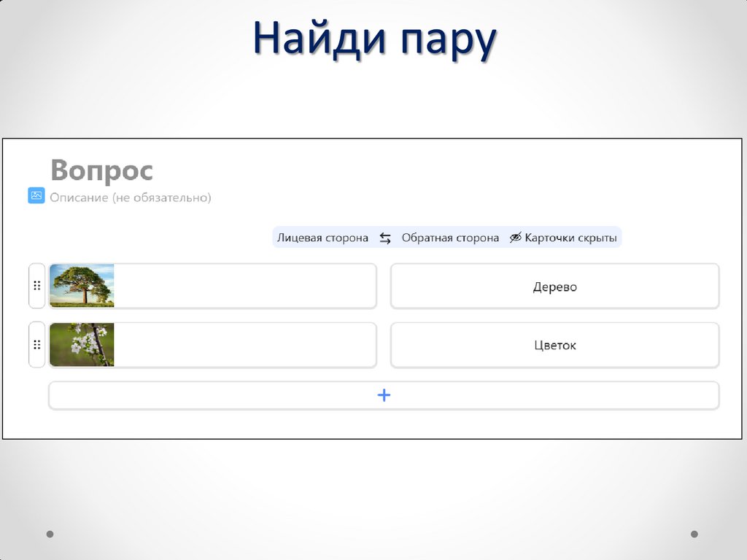Swap the card sides with the arrows icon
The image size is (747, 560).
click(385, 238)
